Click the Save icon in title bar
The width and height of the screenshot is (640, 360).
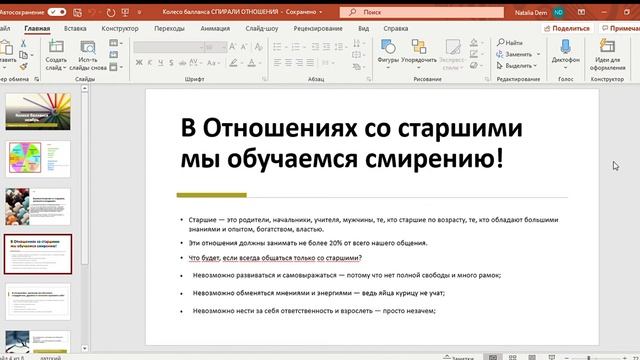pyautogui.click(x=77, y=13)
